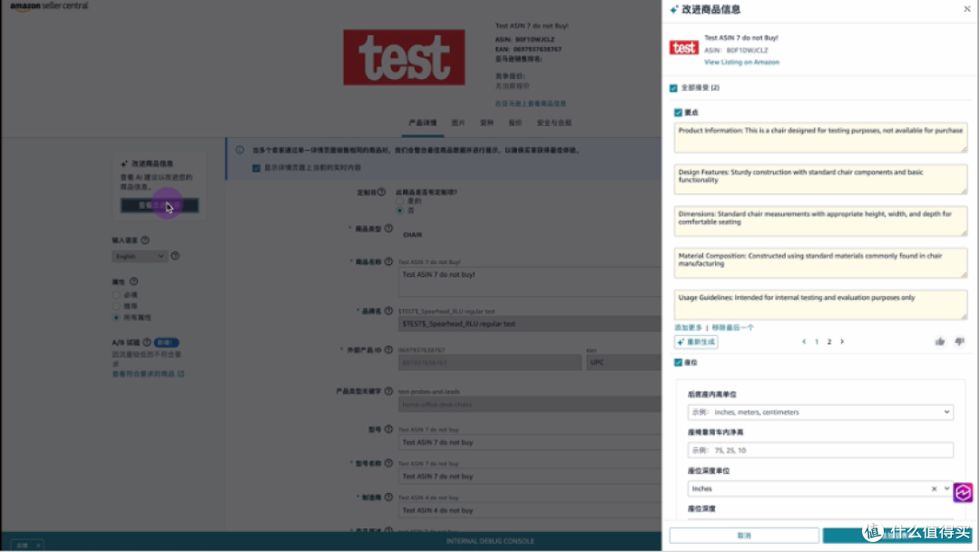Go to next suggestion with right chevron
The image size is (980, 552).
point(842,342)
